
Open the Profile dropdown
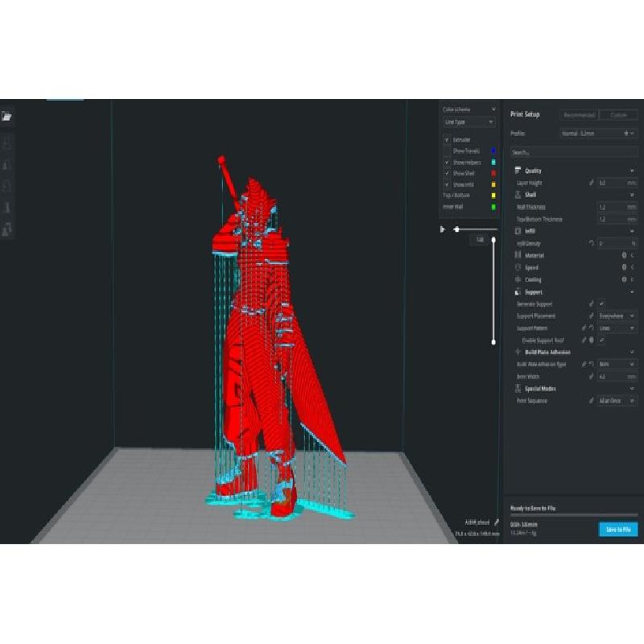599,133
